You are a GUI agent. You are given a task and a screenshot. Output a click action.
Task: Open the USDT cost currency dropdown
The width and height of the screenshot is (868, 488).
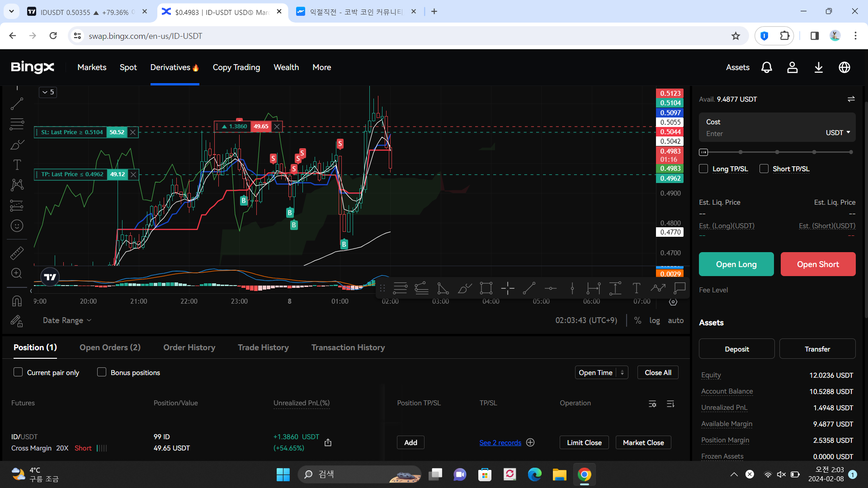(x=837, y=132)
